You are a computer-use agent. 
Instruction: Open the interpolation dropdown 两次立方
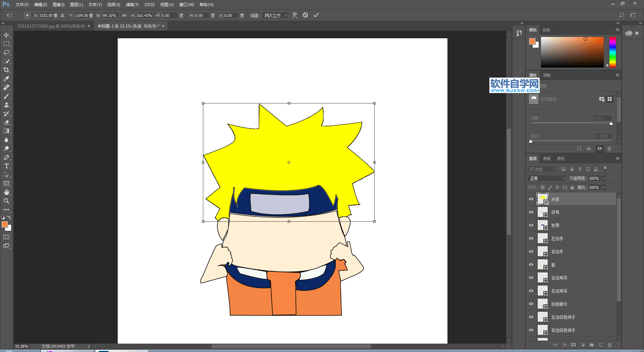pyautogui.click(x=275, y=15)
